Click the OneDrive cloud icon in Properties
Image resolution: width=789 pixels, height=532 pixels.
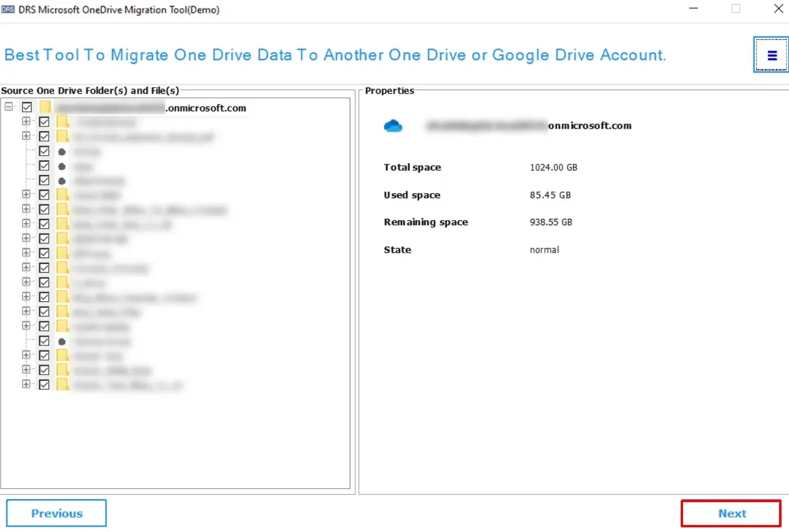tap(393, 126)
